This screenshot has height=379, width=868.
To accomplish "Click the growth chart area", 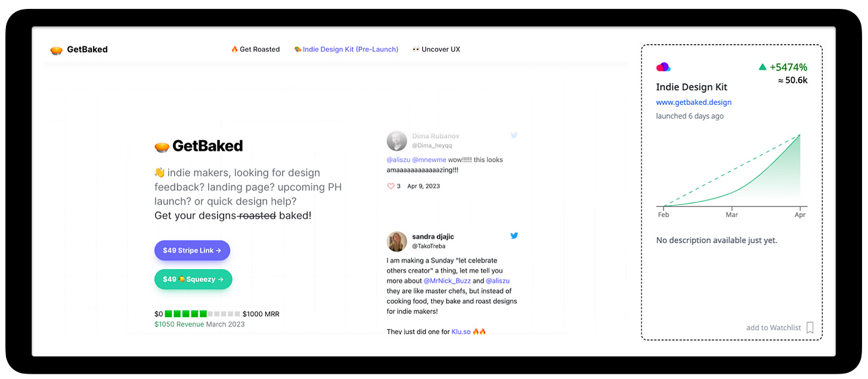I will tap(731, 170).
